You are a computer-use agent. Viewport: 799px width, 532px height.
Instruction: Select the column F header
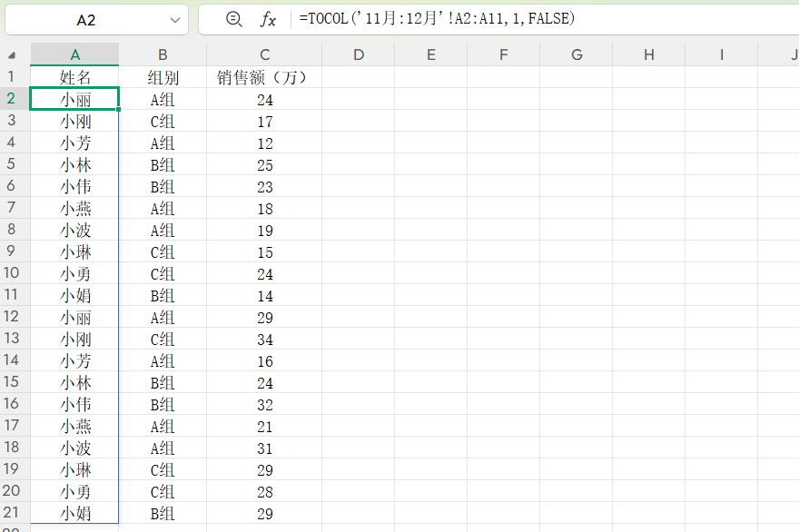pos(504,54)
